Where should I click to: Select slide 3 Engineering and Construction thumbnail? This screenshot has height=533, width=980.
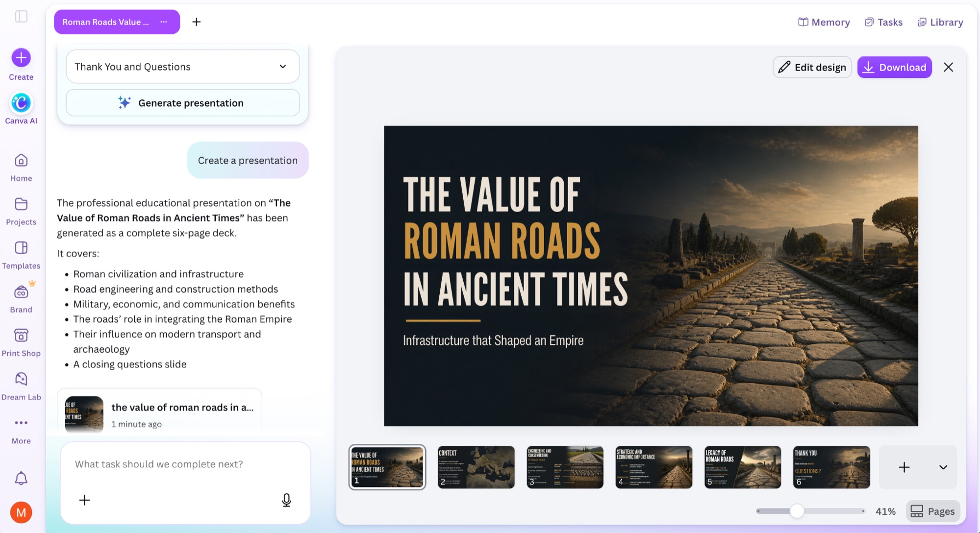[x=565, y=467]
